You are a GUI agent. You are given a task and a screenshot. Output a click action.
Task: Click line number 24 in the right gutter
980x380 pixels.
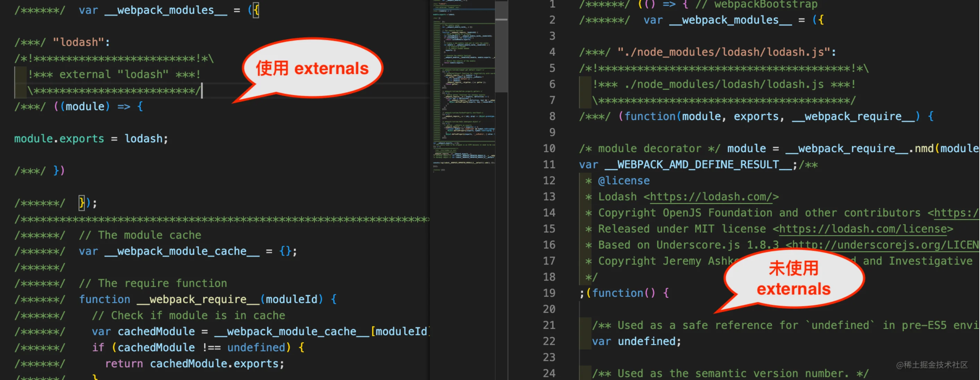click(x=549, y=373)
